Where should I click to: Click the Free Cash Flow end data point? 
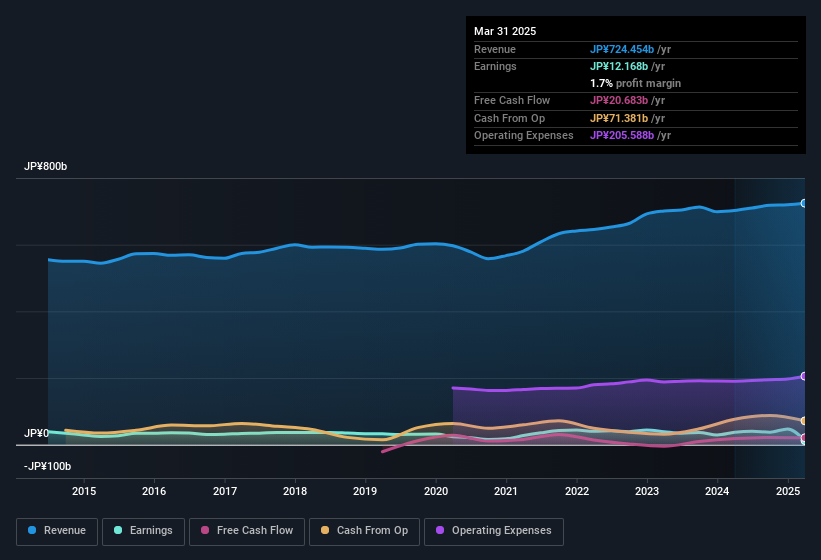coord(804,438)
